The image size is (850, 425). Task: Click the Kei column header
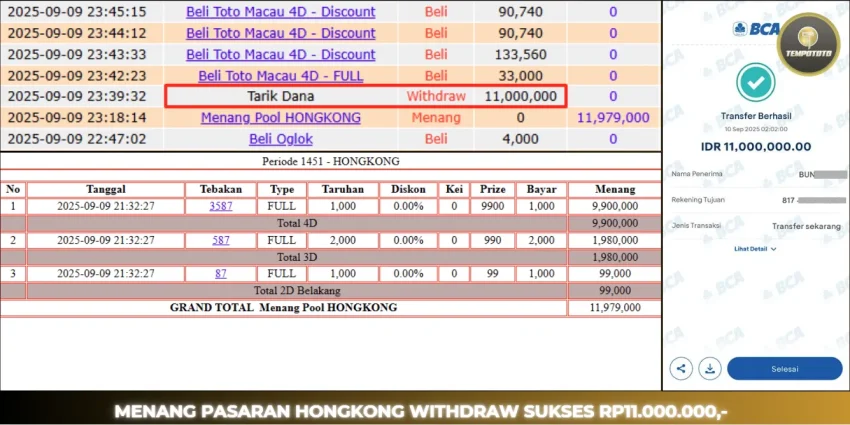coord(454,189)
